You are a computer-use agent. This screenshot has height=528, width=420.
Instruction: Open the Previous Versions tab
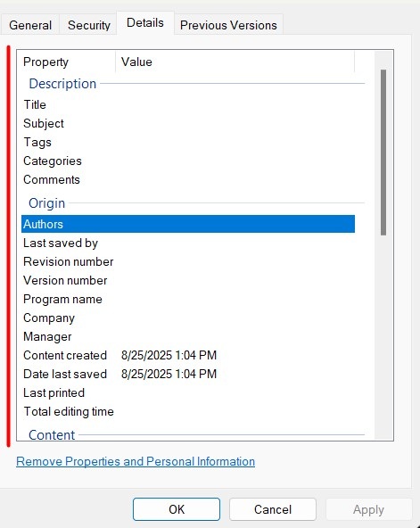228,25
